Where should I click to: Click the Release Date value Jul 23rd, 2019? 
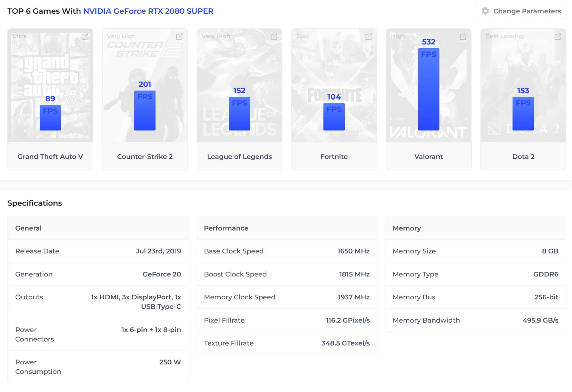158,251
